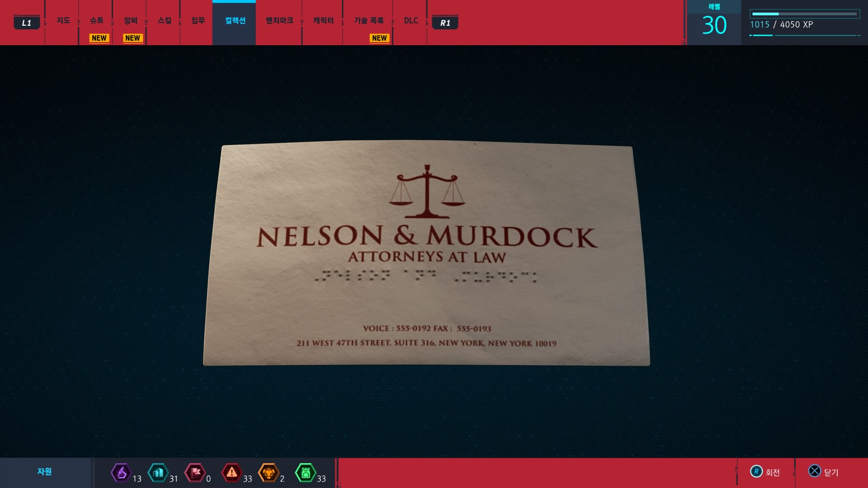
Task: Select the DLC tab
Action: pyautogui.click(x=411, y=21)
